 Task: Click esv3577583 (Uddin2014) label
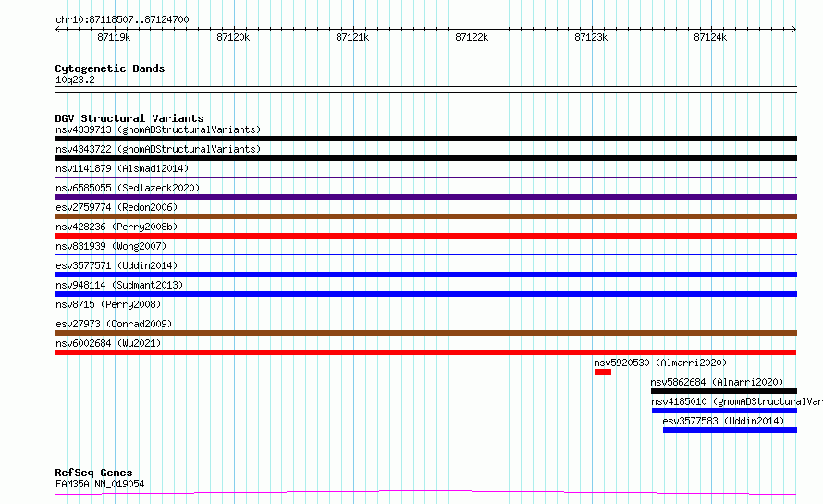coord(723,421)
